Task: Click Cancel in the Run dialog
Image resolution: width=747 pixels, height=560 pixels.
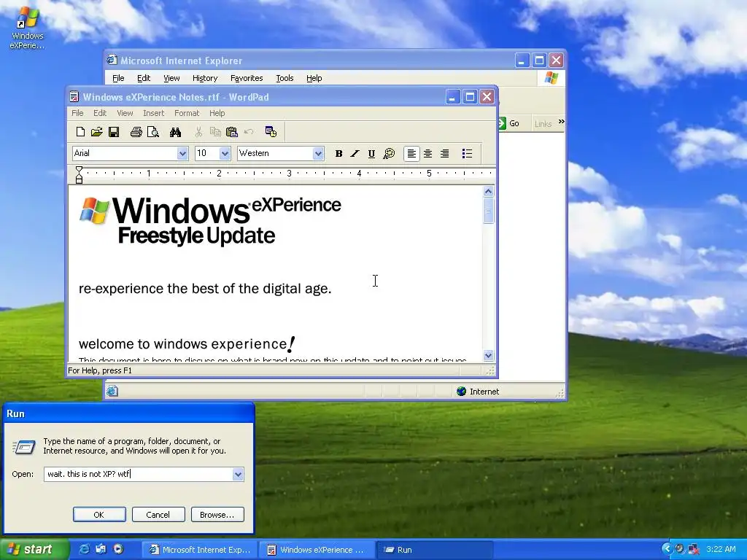Action: (158, 515)
